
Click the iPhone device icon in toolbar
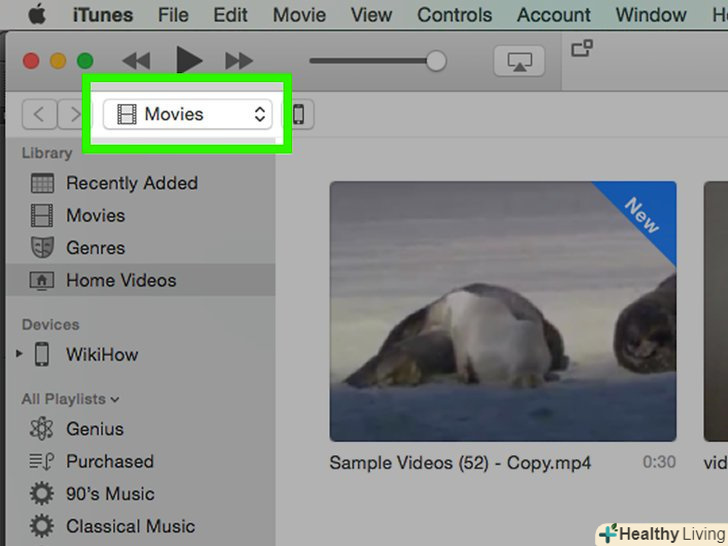click(x=299, y=114)
